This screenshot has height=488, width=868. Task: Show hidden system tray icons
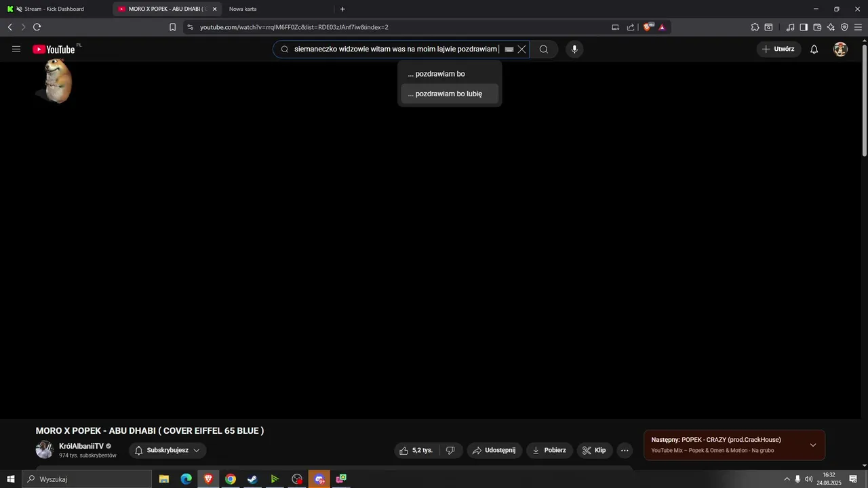coord(787,479)
